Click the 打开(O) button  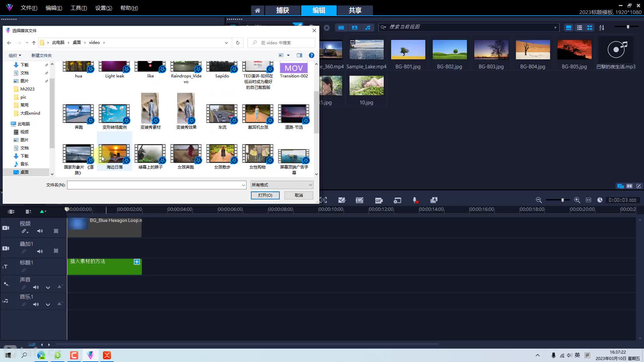tap(265, 195)
